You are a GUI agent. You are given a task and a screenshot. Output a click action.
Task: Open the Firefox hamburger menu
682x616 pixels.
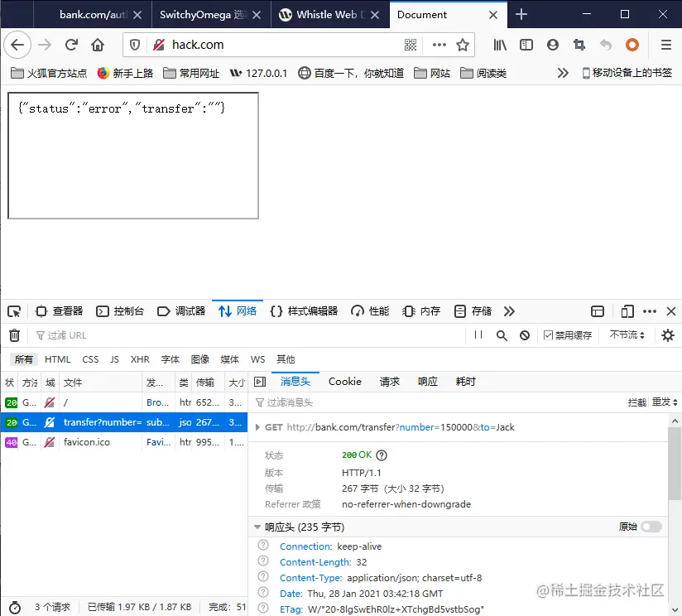666,45
